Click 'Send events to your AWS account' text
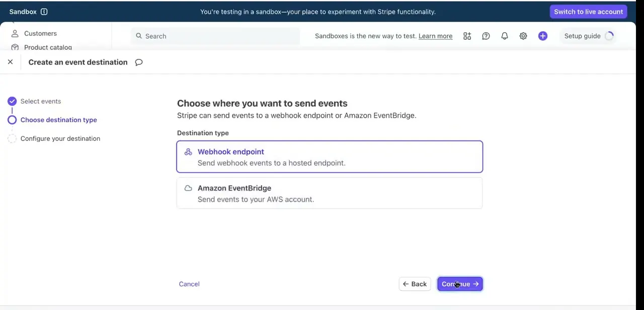The height and width of the screenshot is (310, 644). coord(256,199)
